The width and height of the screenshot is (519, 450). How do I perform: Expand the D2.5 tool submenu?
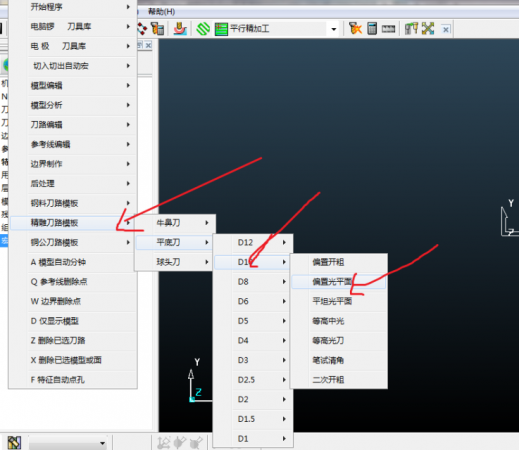click(x=253, y=380)
